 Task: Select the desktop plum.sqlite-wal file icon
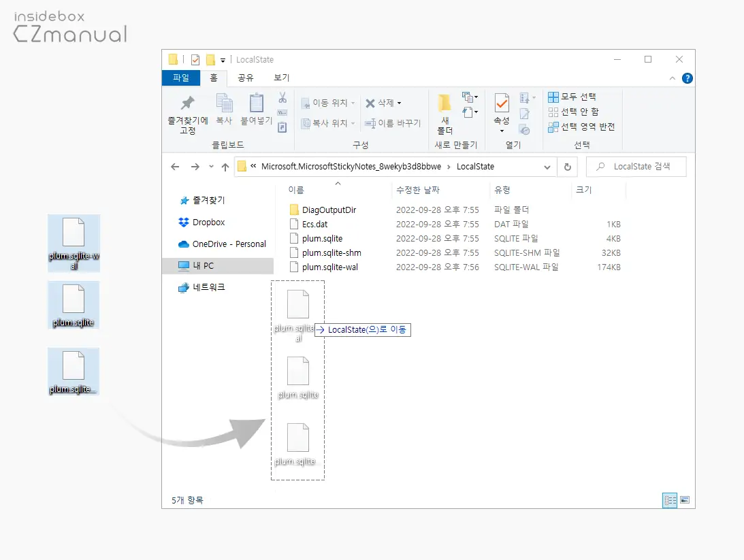(74, 243)
